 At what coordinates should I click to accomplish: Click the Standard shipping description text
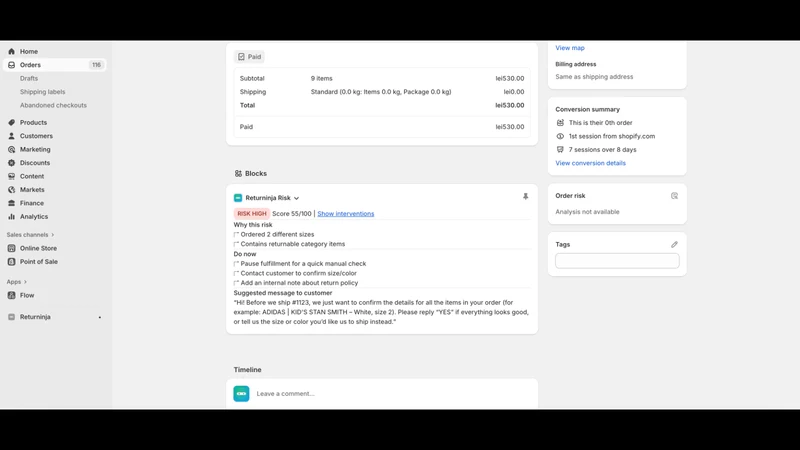tap(381, 92)
